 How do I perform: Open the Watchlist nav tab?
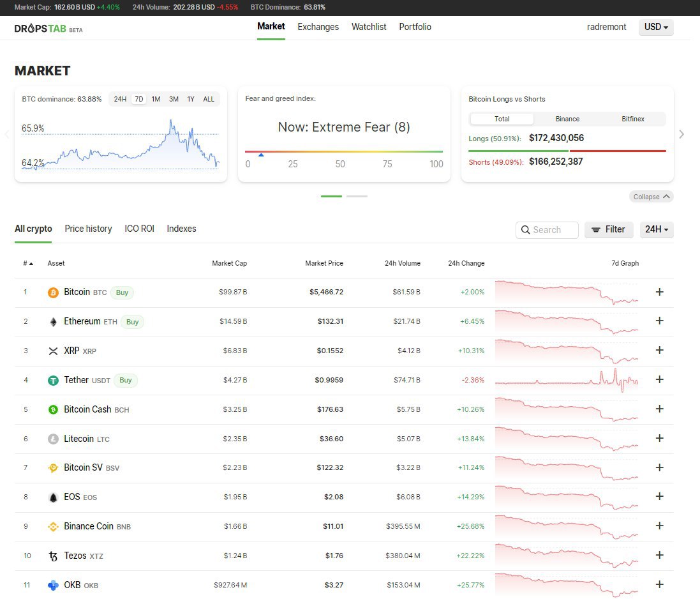[369, 27]
